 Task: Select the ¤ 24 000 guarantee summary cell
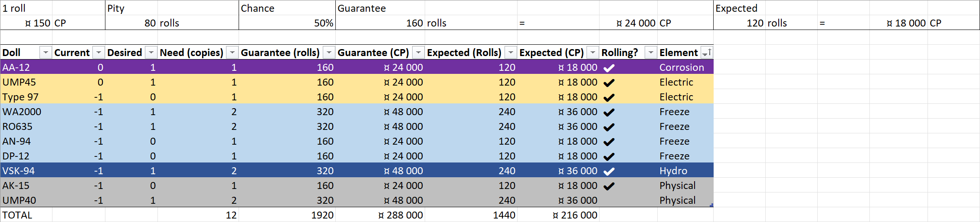pyautogui.click(x=629, y=23)
